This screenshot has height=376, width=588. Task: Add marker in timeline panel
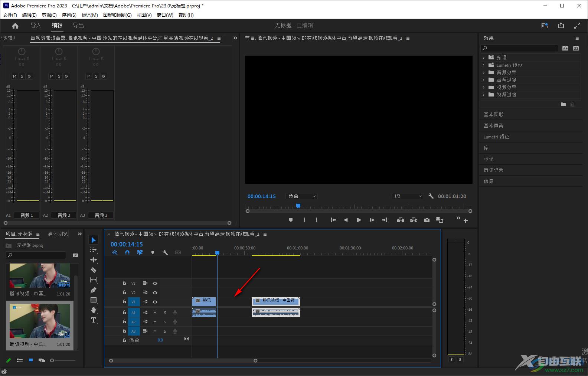[153, 252]
